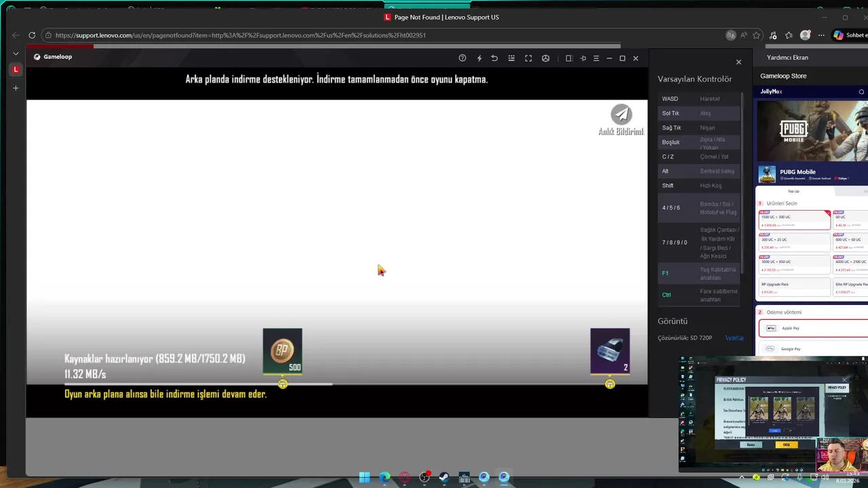The image size is (868, 488).
Task: Choose the 60 UC pack
Action: click(x=850, y=220)
